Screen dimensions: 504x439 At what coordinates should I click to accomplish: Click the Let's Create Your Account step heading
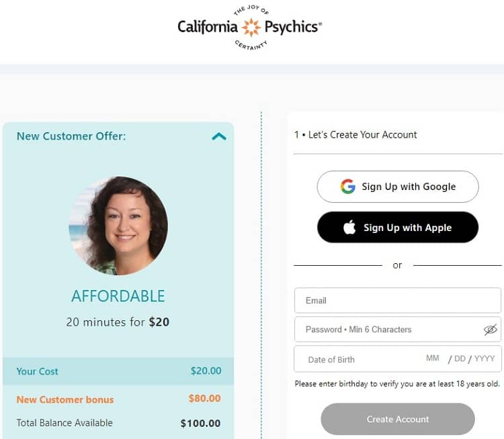point(355,135)
